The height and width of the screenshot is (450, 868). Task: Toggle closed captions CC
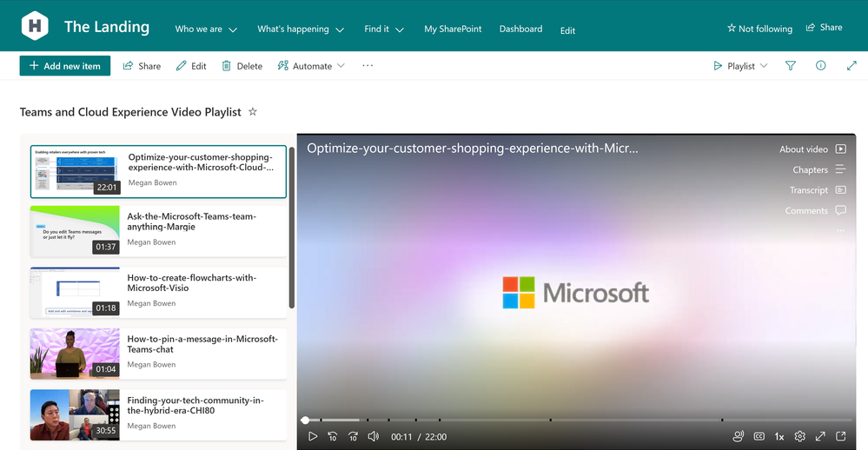[x=759, y=437]
